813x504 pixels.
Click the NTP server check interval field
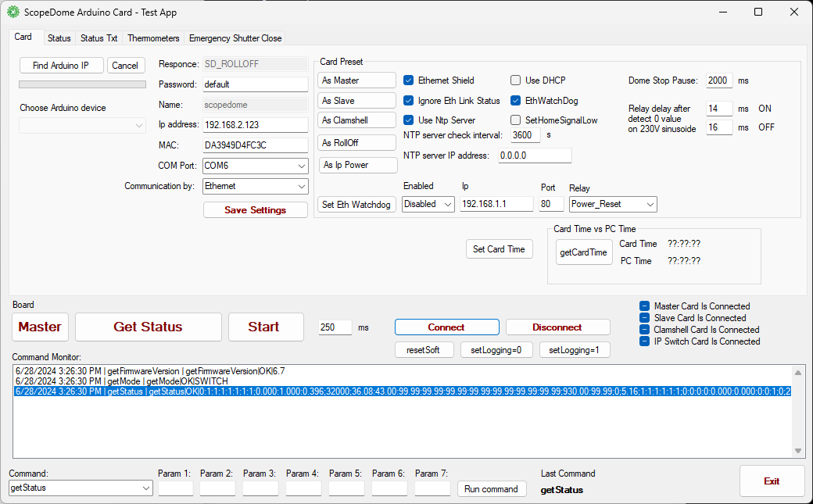526,135
